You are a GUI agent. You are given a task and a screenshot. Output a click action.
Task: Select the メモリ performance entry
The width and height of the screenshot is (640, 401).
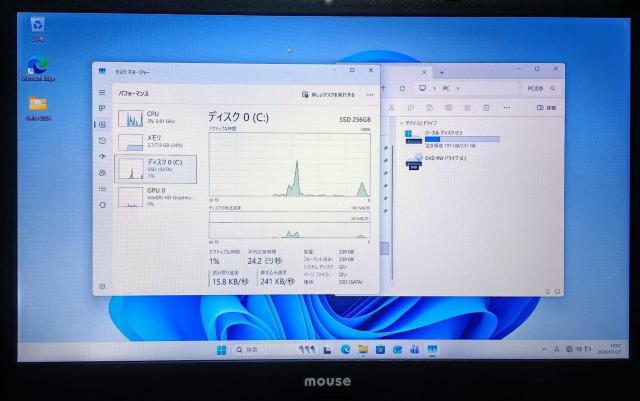click(x=156, y=142)
